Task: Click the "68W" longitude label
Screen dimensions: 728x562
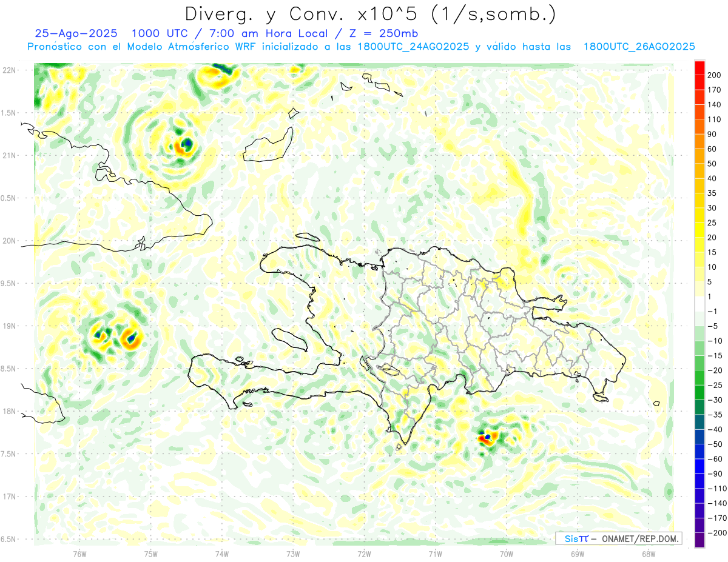Action: pyautogui.click(x=649, y=554)
